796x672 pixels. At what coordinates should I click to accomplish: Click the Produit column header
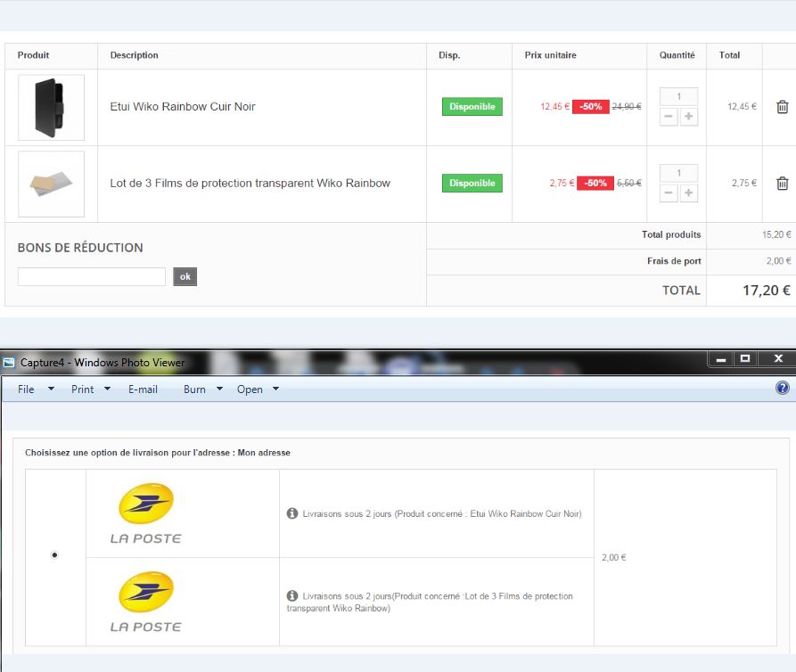pos(34,55)
